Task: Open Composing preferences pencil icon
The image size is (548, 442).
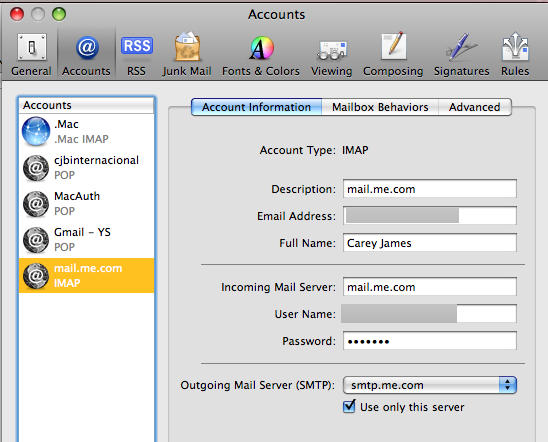Action: click(394, 46)
